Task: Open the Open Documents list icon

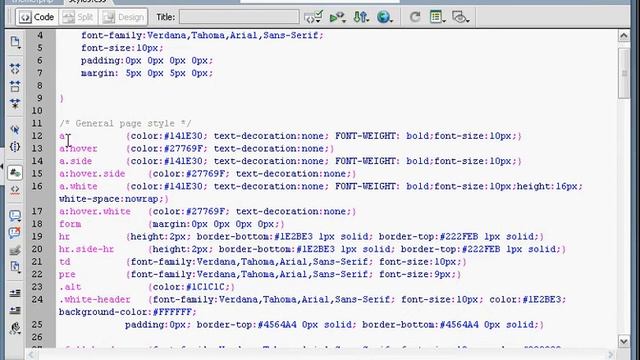Action: pyautogui.click(x=15, y=42)
